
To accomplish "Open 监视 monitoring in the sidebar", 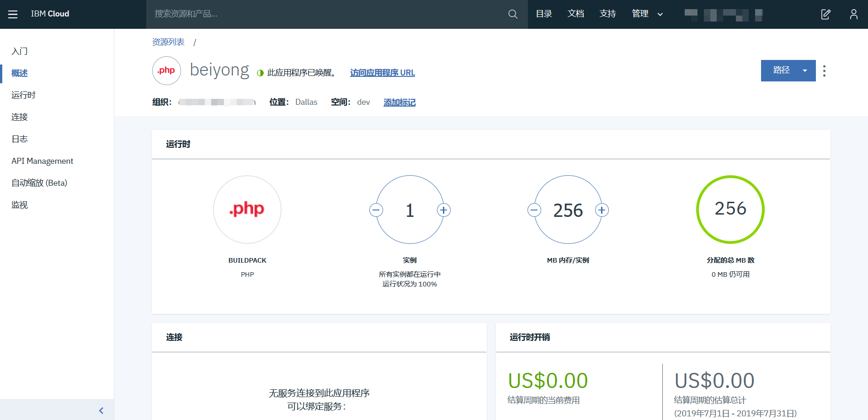I will click(20, 205).
